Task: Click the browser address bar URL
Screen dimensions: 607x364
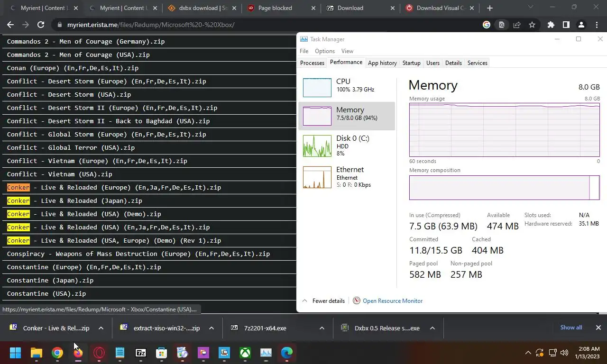Action: click(x=151, y=25)
